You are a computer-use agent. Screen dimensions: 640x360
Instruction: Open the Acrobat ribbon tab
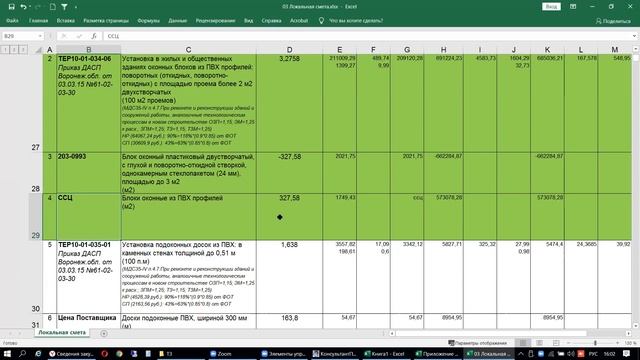pos(299,20)
